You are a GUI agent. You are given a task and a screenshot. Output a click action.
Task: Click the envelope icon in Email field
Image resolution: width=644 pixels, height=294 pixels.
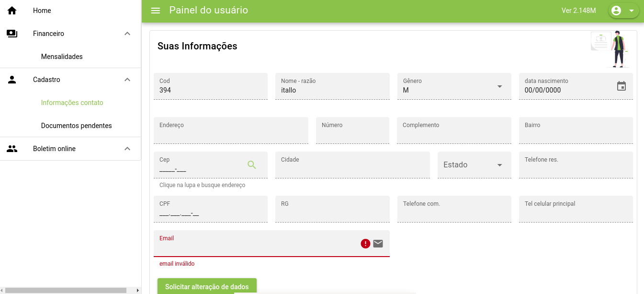point(378,244)
